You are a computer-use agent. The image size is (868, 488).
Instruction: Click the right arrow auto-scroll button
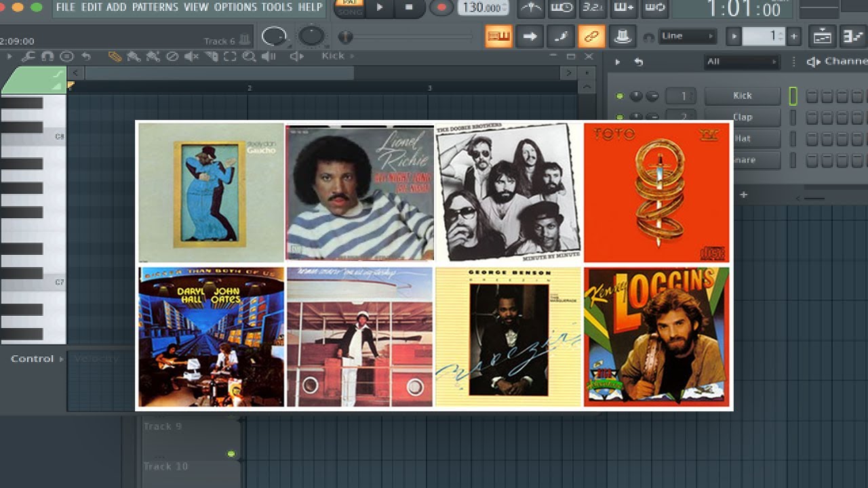530,36
